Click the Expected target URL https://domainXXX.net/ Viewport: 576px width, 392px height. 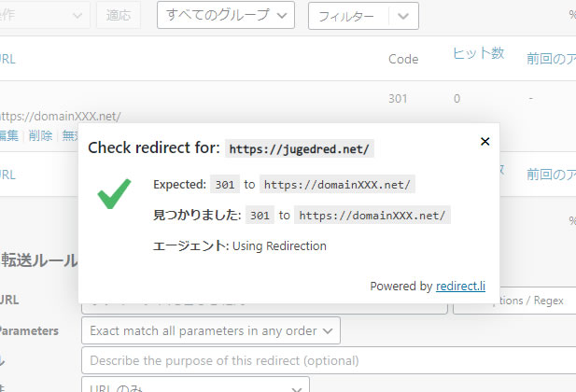click(x=337, y=184)
